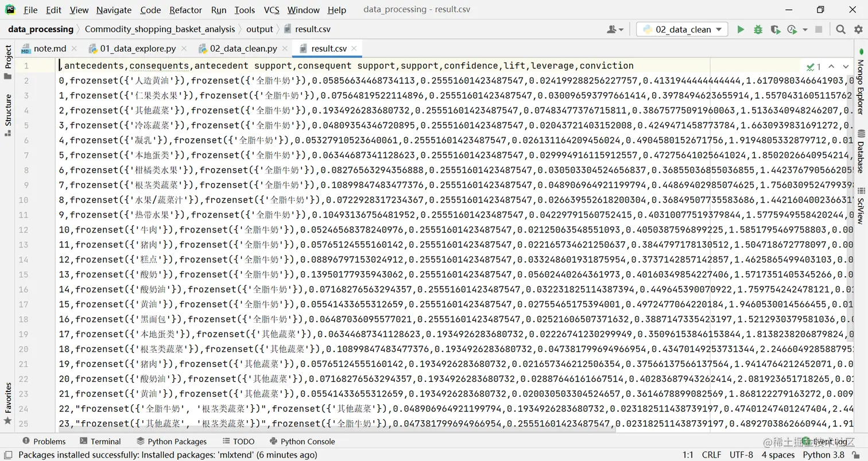Run the 02_data_clean configuration
The image size is (868, 461).
click(x=741, y=29)
